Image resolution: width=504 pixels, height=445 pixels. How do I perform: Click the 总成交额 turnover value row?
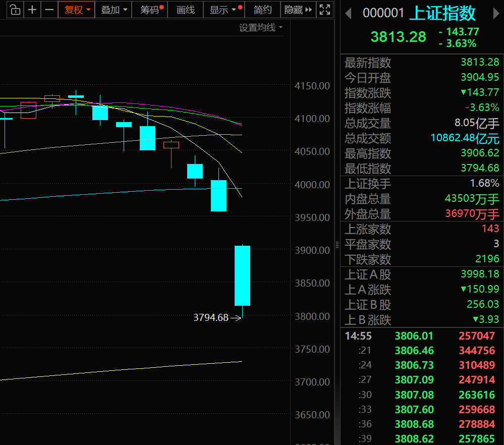[x=422, y=138]
